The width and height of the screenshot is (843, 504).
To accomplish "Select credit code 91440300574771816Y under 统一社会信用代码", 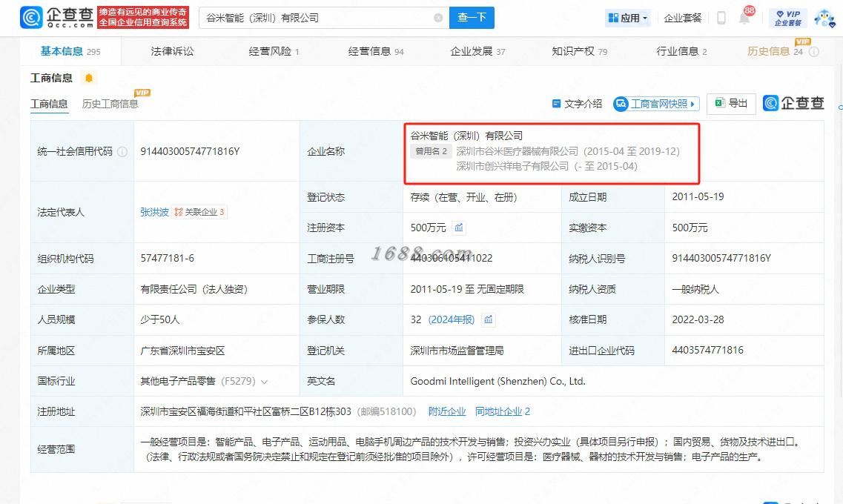I will click(190, 151).
